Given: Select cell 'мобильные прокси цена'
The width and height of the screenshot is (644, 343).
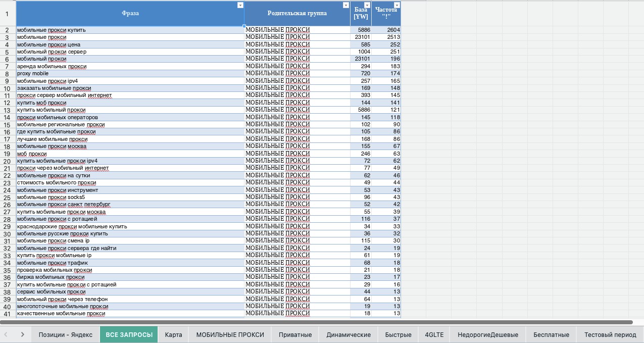Looking at the screenshot, I should 130,44.
